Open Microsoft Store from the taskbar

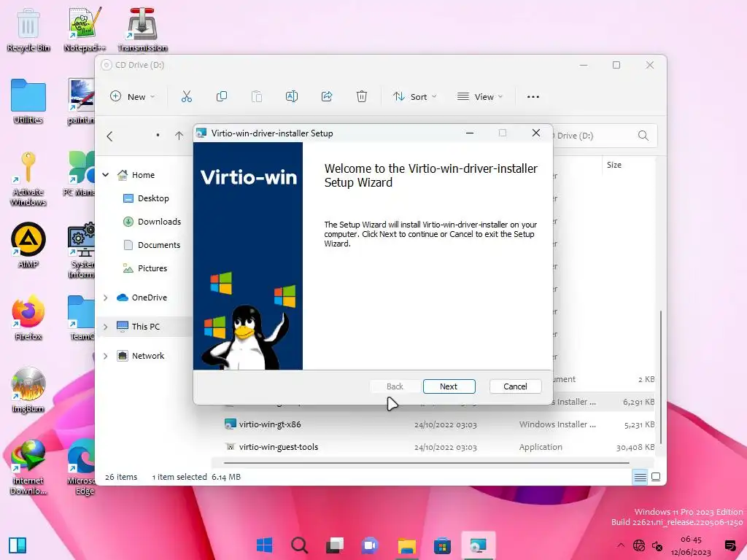tap(442, 545)
